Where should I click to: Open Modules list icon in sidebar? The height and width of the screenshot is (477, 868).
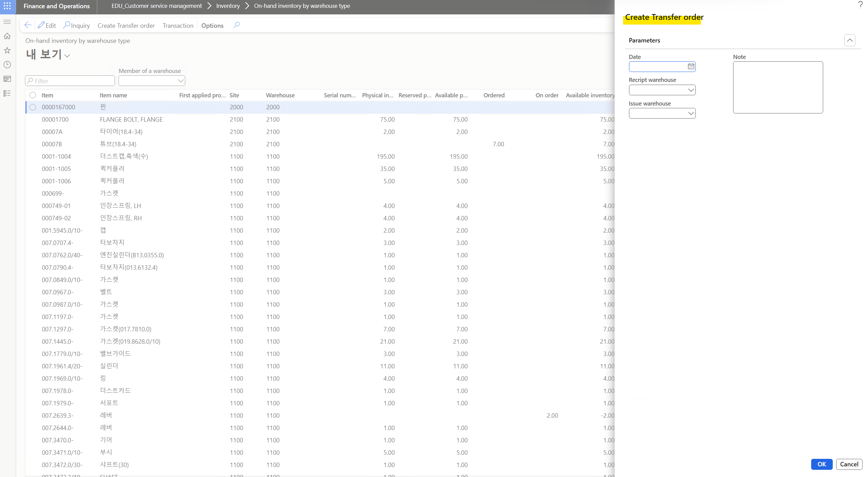(x=7, y=93)
